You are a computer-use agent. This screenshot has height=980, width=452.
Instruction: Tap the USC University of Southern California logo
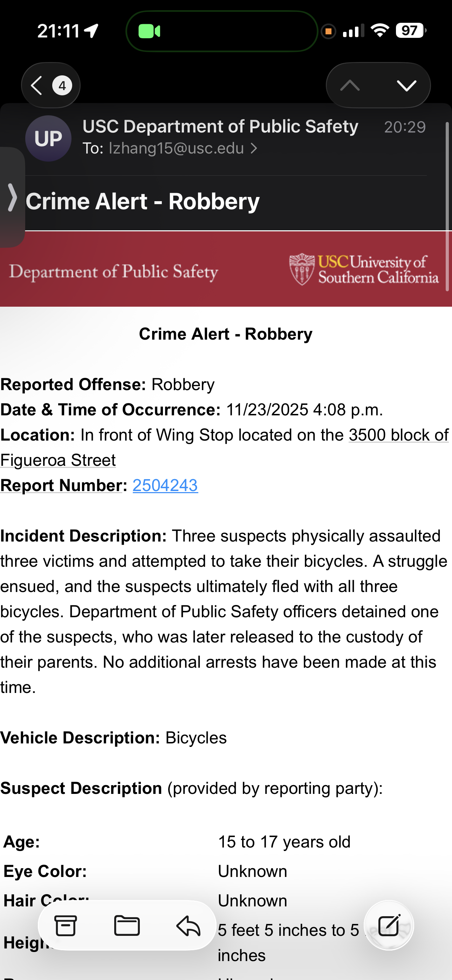click(x=364, y=269)
